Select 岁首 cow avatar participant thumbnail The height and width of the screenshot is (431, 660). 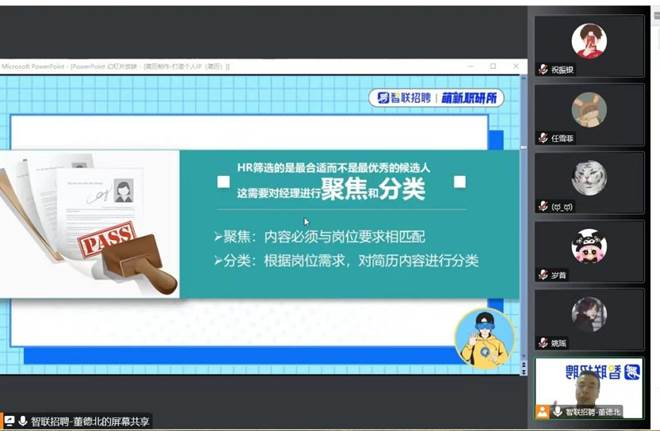(589, 246)
